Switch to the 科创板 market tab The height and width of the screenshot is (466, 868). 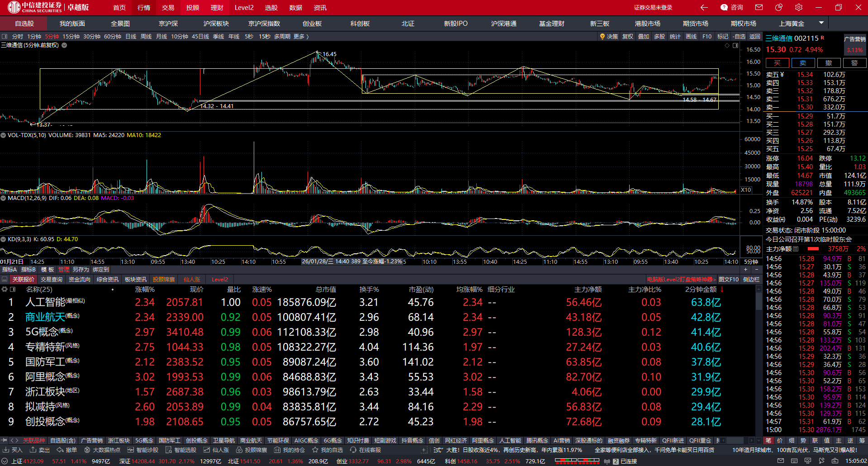[360, 24]
